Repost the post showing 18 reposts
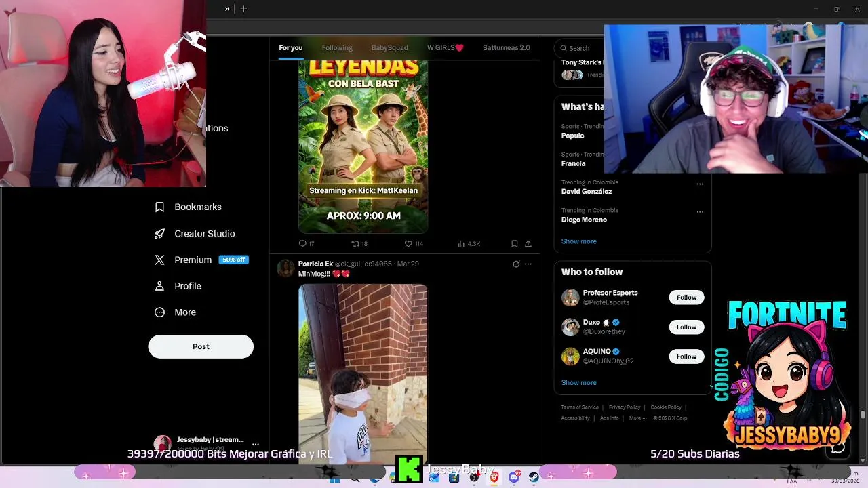 tap(355, 243)
